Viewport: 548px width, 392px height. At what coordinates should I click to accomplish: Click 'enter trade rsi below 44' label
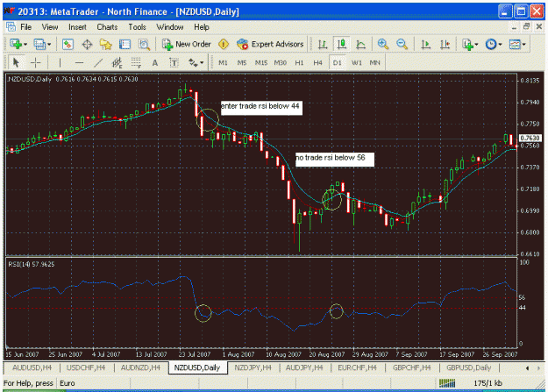tap(261, 107)
